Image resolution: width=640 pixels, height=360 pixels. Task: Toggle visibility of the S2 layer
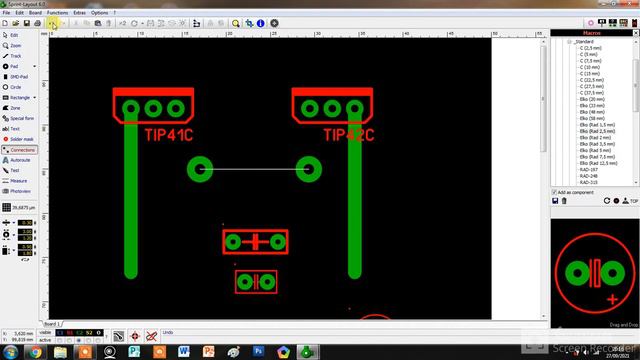click(89, 333)
